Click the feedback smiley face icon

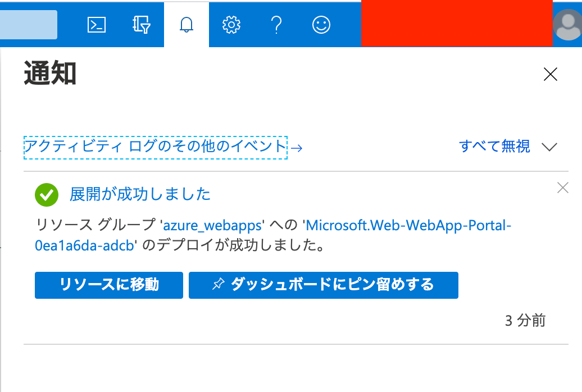pyautogui.click(x=321, y=25)
